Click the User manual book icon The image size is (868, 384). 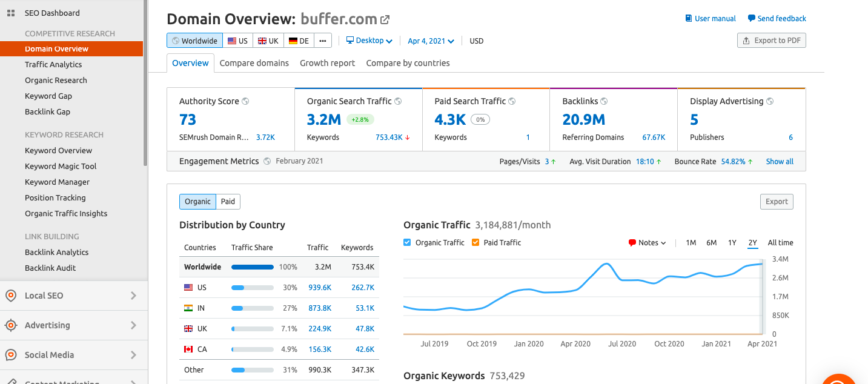pyautogui.click(x=688, y=18)
